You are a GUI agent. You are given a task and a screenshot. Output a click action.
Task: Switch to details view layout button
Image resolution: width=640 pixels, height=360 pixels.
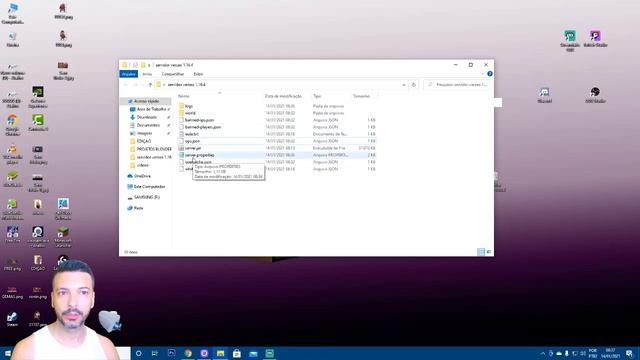(481, 252)
